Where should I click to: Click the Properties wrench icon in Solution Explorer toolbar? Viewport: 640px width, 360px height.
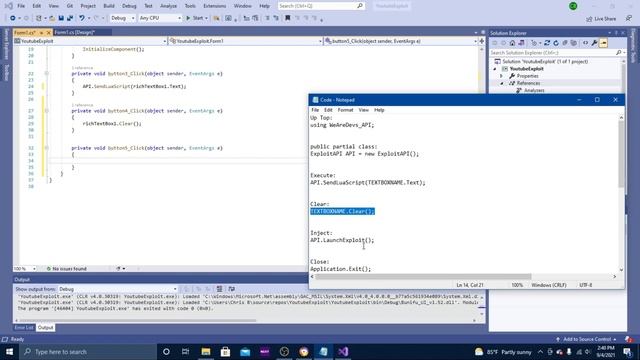594,43
